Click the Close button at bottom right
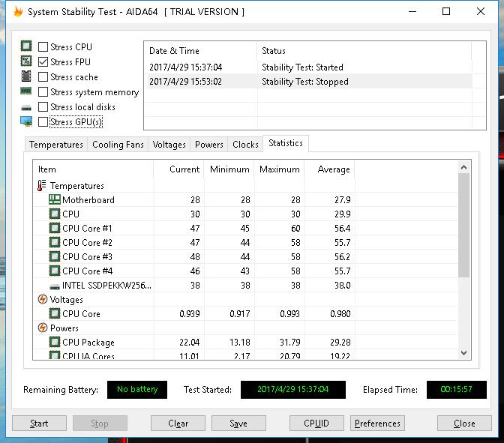504x443 pixels. pyautogui.click(x=464, y=424)
